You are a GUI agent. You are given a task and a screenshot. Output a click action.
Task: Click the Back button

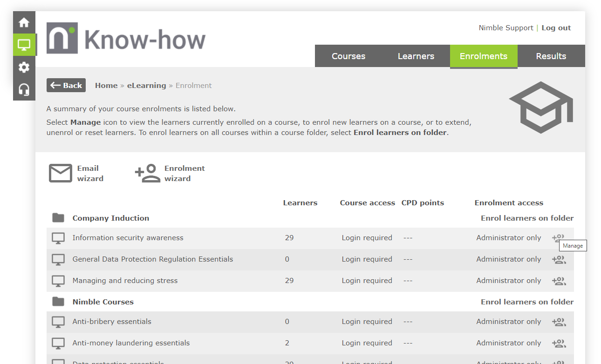click(x=66, y=85)
